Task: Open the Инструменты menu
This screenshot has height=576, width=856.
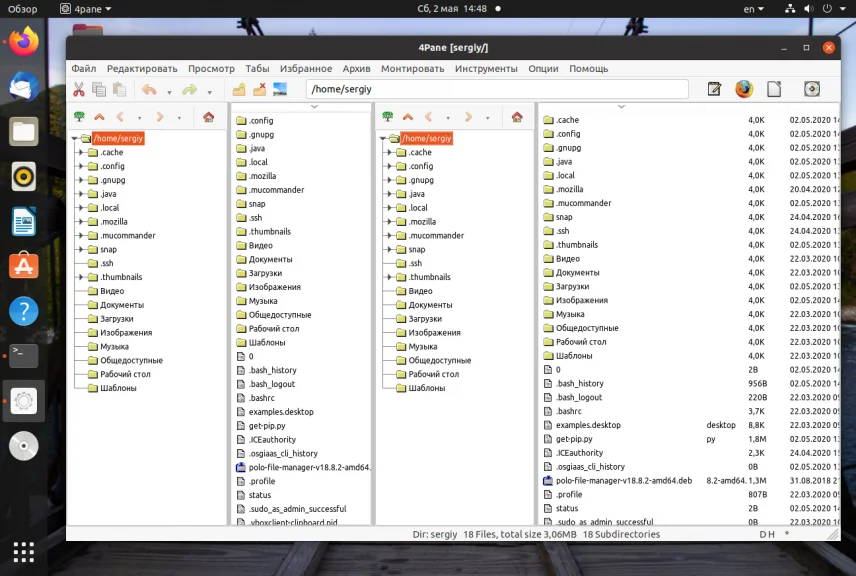Action: (x=486, y=69)
